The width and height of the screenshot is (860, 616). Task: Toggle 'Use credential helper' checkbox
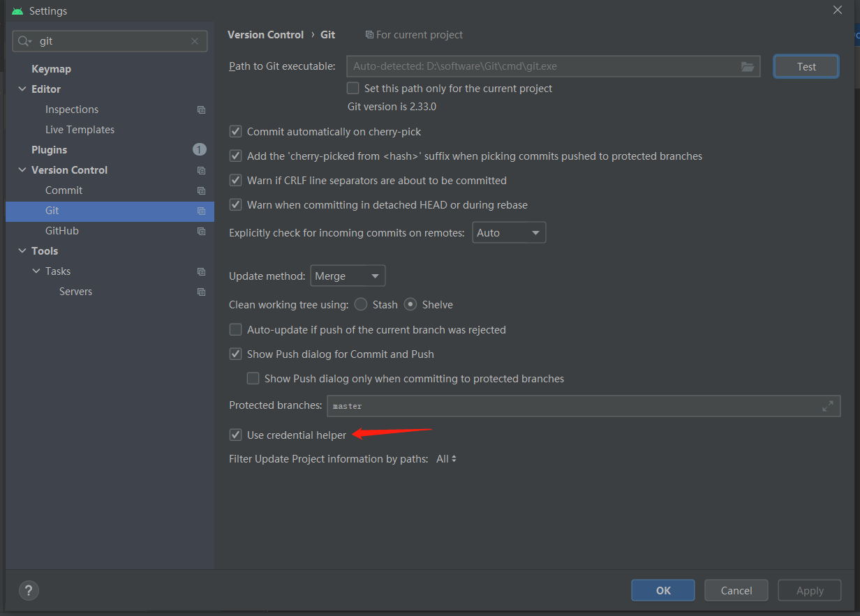pos(236,435)
